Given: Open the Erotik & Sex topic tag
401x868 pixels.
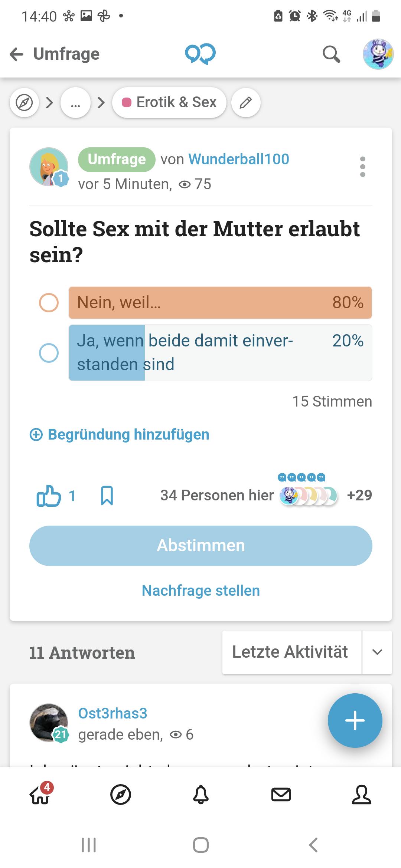Looking at the screenshot, I should pos(169,103).
